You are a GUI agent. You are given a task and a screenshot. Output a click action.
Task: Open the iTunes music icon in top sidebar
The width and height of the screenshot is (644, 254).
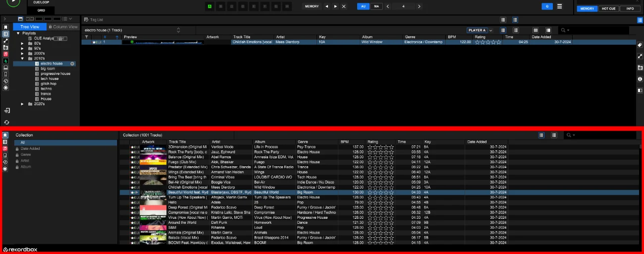tap(6, 54)
